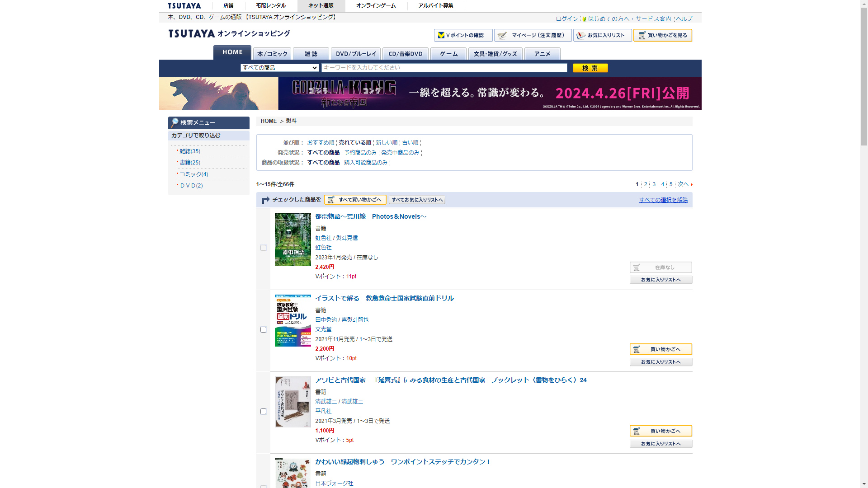Viewport: 868px width, 488px height.
Task: Filter by コミック(4) category
Action: [x=194, y=174]
